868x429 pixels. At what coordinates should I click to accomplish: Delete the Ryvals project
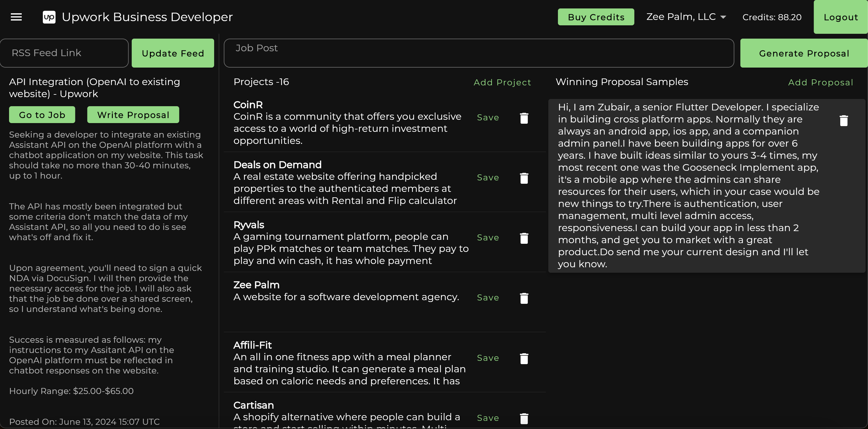point(524,238)
